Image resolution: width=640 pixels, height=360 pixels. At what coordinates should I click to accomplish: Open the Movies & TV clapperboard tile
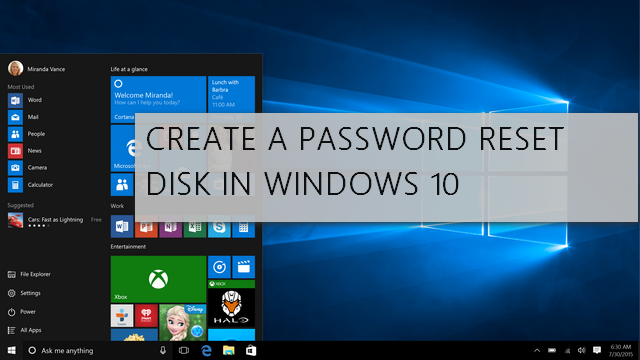point(244,267)
